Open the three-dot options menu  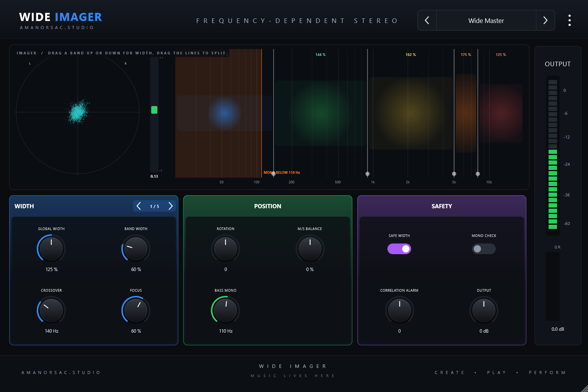[x=570, y=20]
